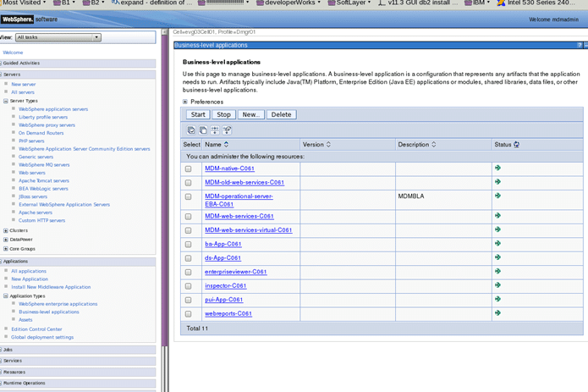This screenshot has width=588, height=392.
Task: Open the developerWorks bookmarks folder
Action: tap(289, 3)
